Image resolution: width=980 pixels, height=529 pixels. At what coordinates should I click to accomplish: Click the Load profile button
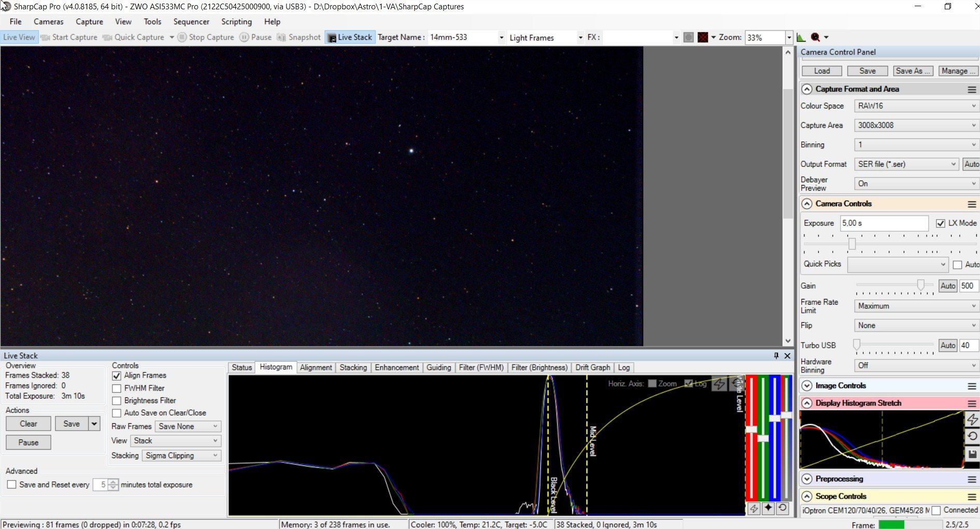pyautogui.click(x=822, y=71)
